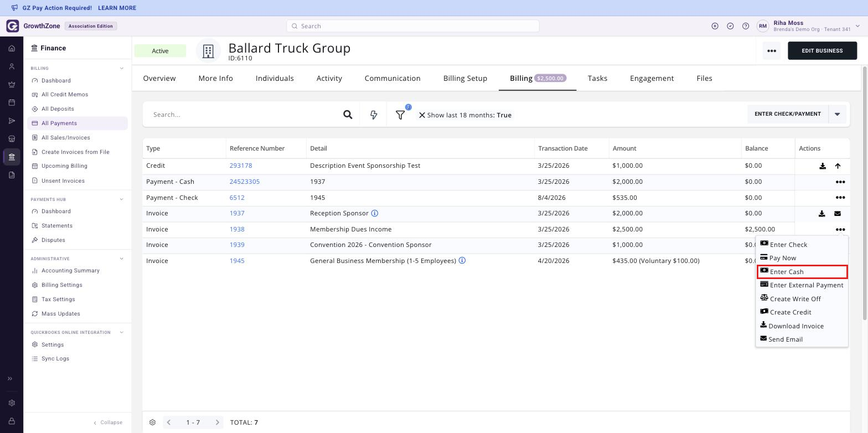The image size is (868, 433).
Task: Go to Home in the left rail
Action: point(12,48)
